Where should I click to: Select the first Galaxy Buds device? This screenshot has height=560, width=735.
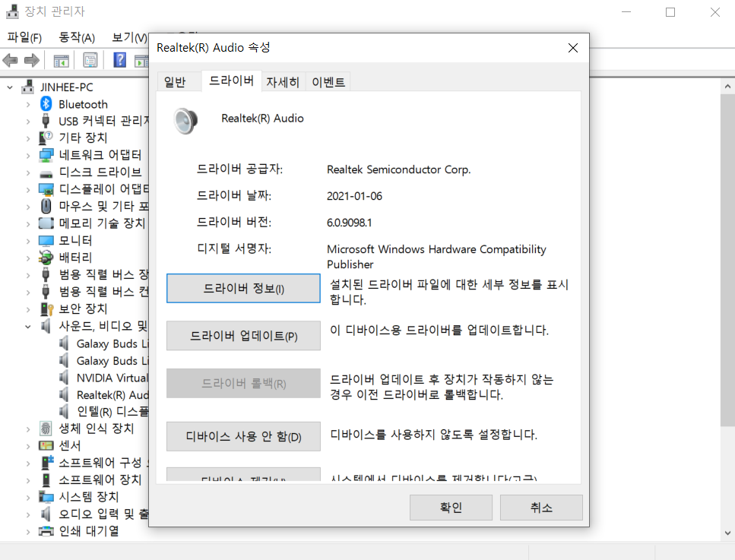(x=112, y=343)
